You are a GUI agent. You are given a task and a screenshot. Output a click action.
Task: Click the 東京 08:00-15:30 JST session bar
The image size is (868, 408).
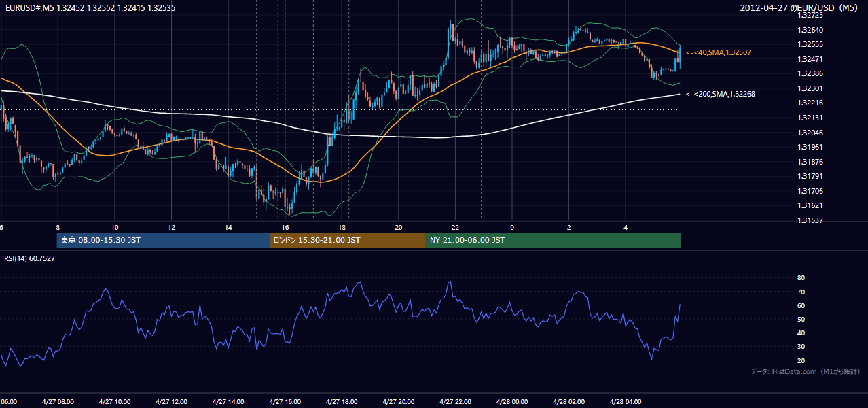tap(164, 240)
